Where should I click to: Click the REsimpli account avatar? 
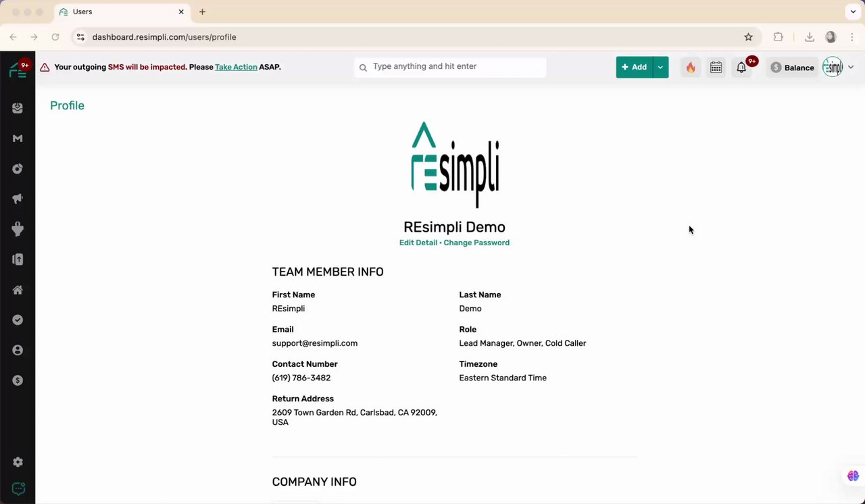tap(833, 67)
